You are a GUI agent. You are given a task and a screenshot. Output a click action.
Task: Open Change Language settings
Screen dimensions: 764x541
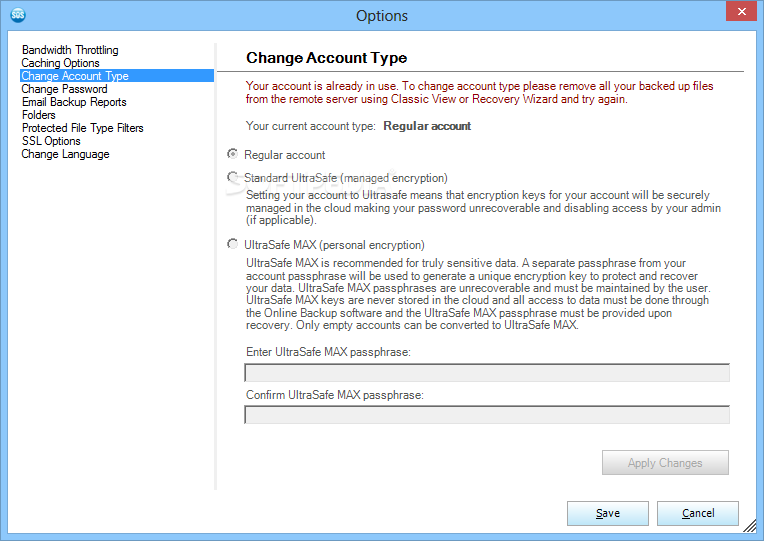[65, 154]
